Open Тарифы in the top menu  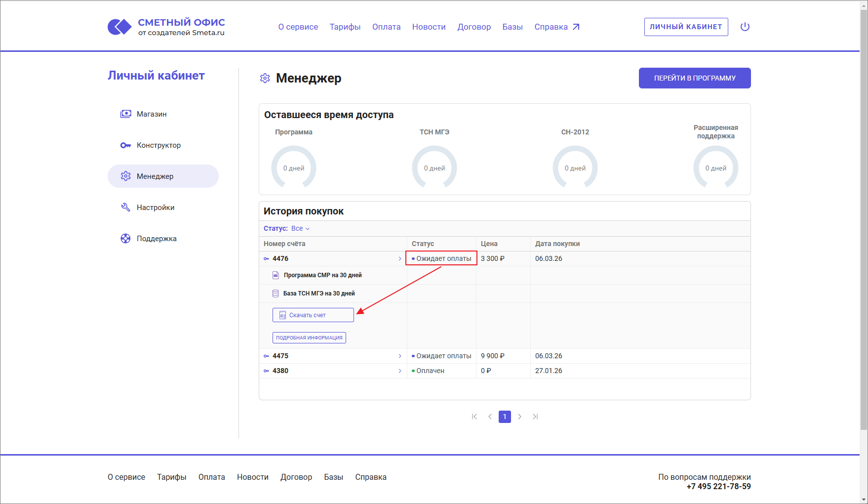point(345,27)
